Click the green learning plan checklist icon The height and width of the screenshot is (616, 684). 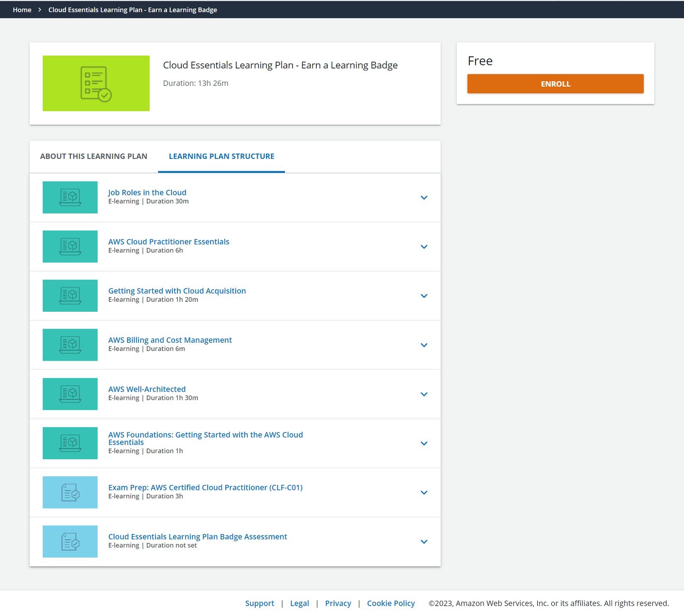click(96, 83)
